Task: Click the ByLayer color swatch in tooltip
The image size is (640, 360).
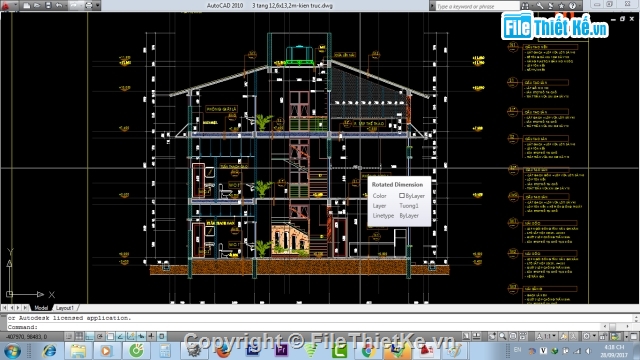Action: [x=402, y=196]
